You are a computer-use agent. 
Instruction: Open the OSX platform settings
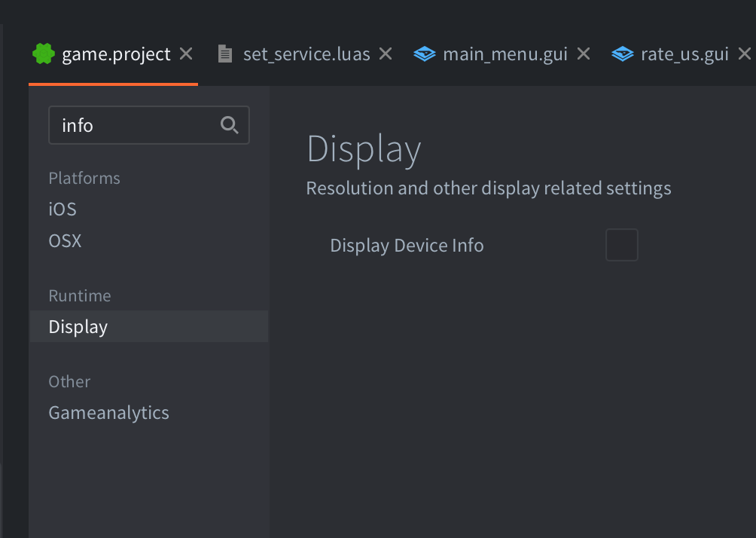(x=65, y=241)
